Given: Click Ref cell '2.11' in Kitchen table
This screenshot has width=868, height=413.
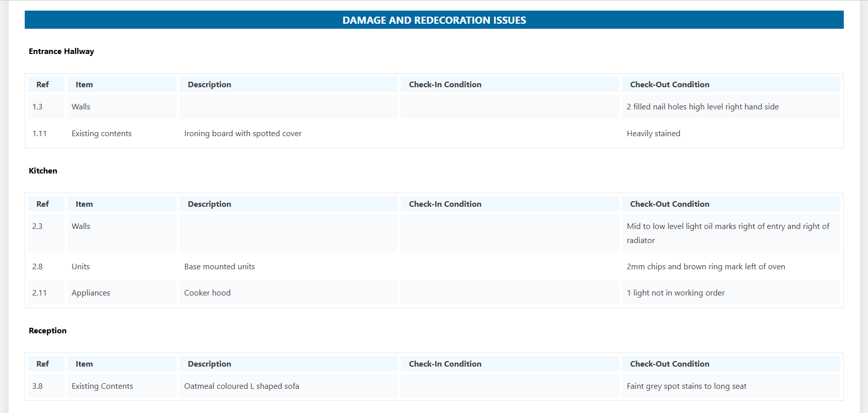Looking at the screenshot, I should (46, 293).
